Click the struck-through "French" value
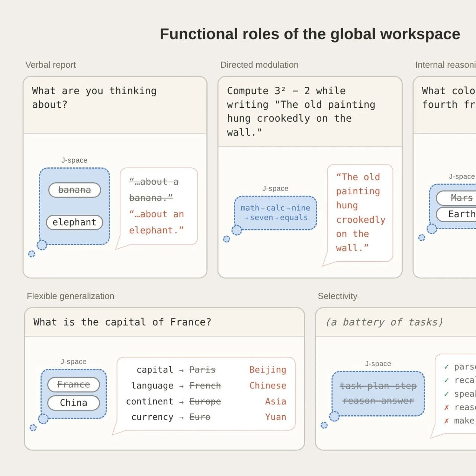This screenshot has height=476, width=476. (205, 386)
